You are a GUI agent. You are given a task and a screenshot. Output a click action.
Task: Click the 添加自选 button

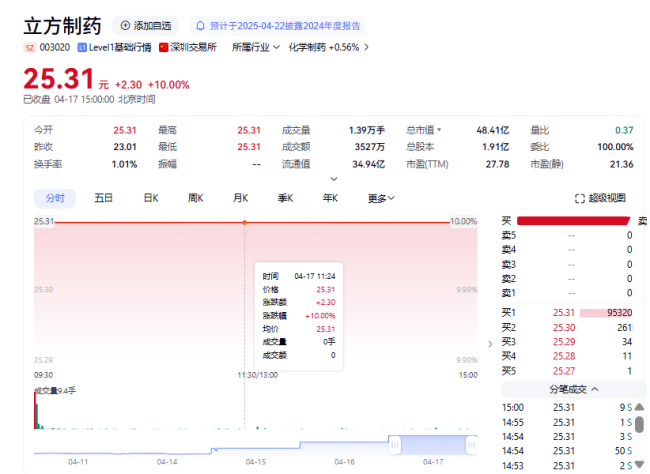(x=146, y=26)
